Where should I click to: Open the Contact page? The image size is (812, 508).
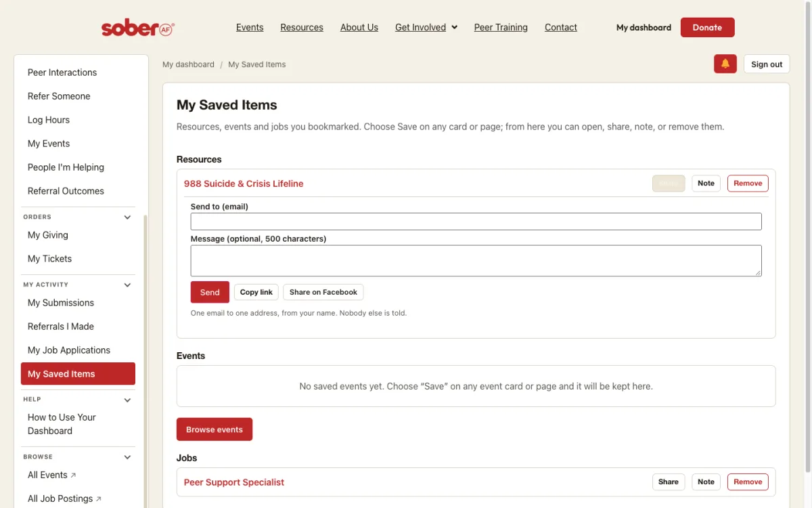pyautogui.click(x=561, y=28)
